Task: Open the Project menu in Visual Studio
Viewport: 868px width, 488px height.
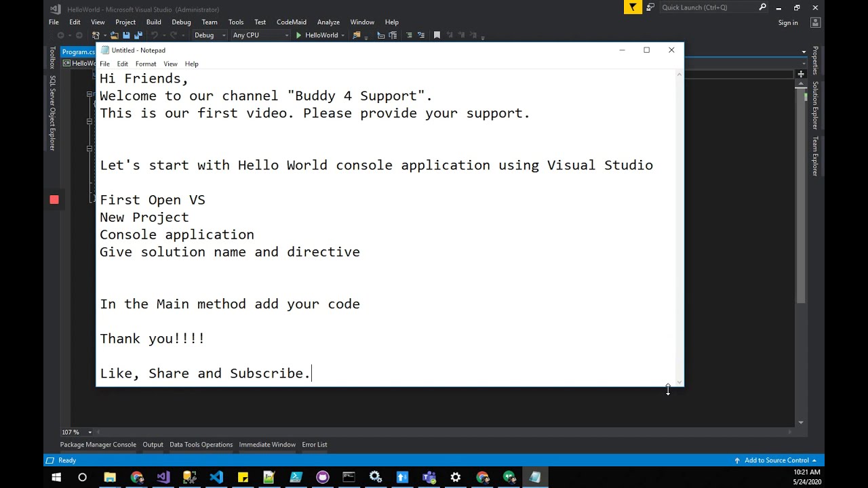Action: click(125, 22)
